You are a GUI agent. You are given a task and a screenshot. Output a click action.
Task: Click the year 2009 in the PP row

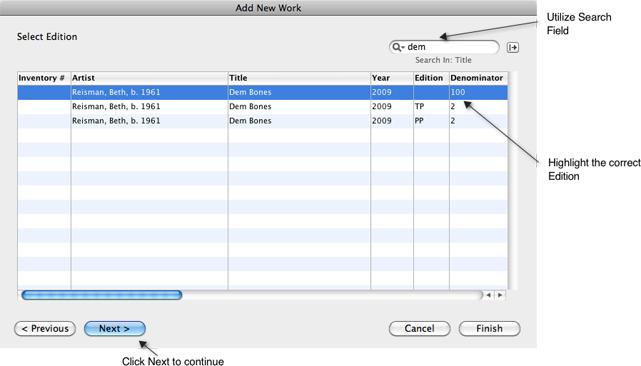click(x=382, y=121)
